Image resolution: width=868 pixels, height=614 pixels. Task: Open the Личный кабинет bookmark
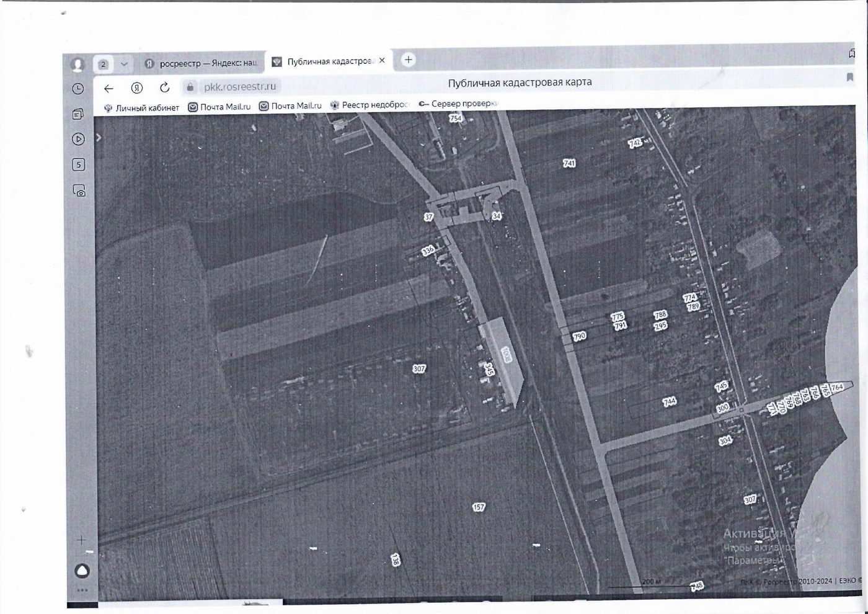click(x=141, y=108)
